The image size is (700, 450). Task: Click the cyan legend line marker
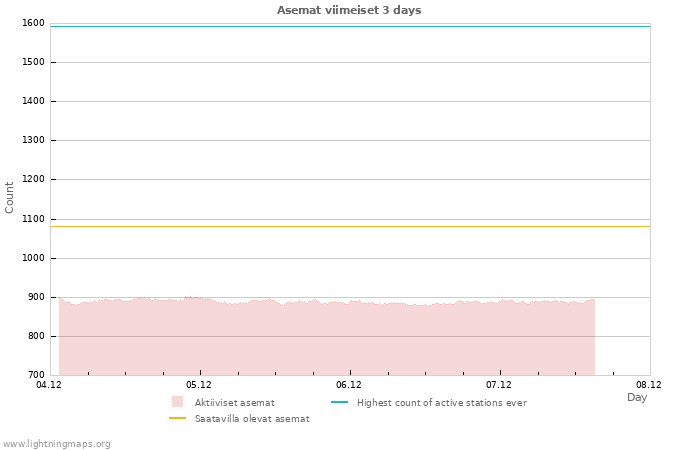339,402
